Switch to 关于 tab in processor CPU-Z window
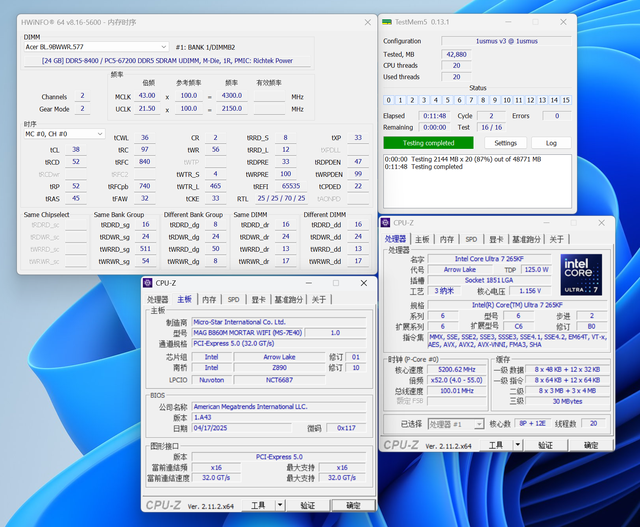Screen dimensions: 640x527 [556, 239]
